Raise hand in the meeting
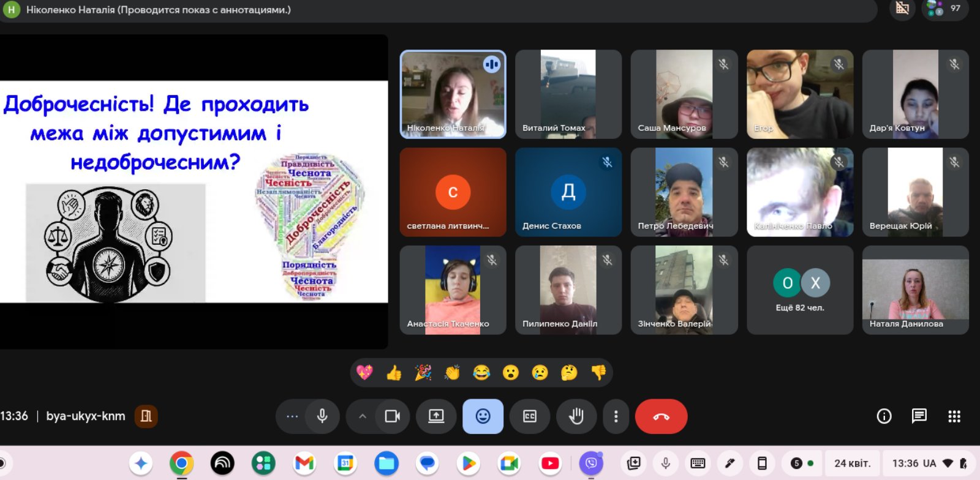This screenshot has height=480, width=980. click(576, 416)
